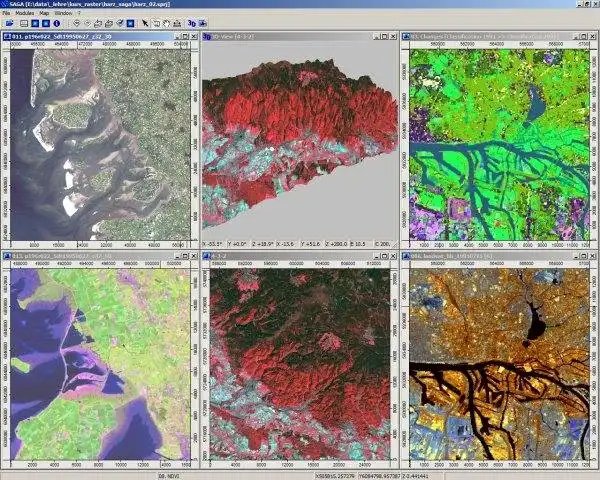Viewport: 600px width, 480px height.
Task: Click the orange Landsat map at bottom-right
Action: point(500,360)
